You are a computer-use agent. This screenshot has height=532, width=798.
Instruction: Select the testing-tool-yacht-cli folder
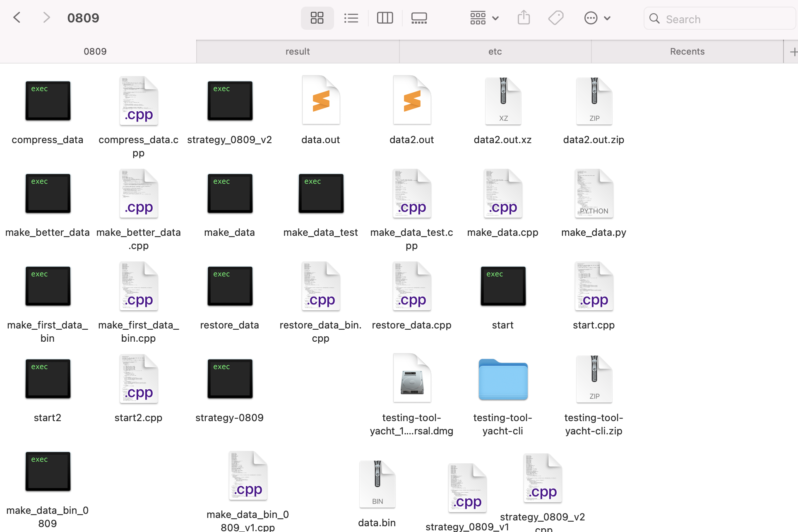tap(503, 379)
